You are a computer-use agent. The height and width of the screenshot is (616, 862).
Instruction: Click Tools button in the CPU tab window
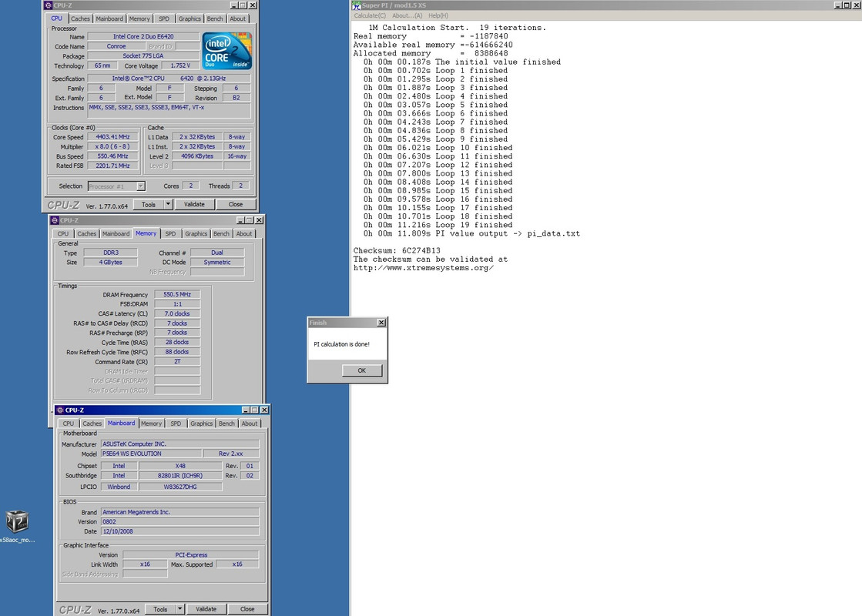[x=149, y=204]
